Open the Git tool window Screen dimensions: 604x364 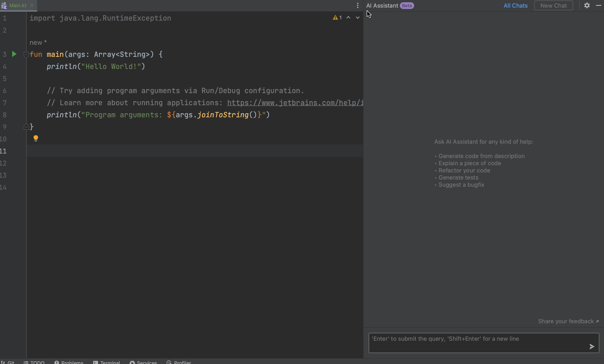8,362
